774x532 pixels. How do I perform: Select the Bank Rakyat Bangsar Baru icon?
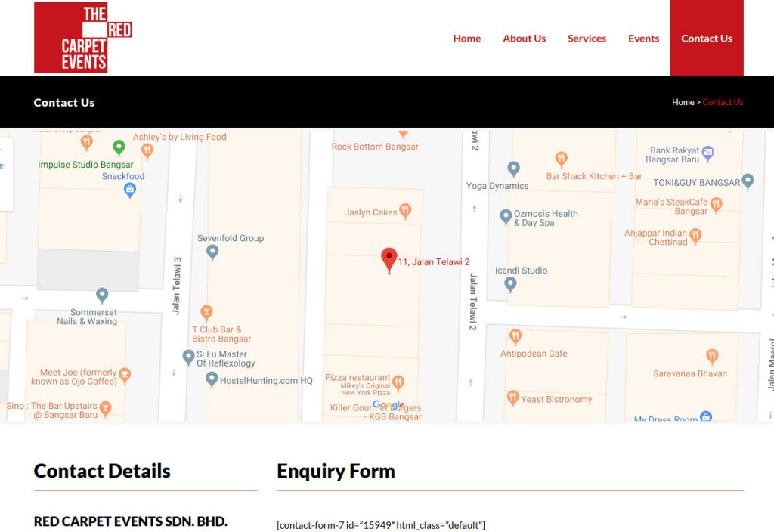click(708, 152)
